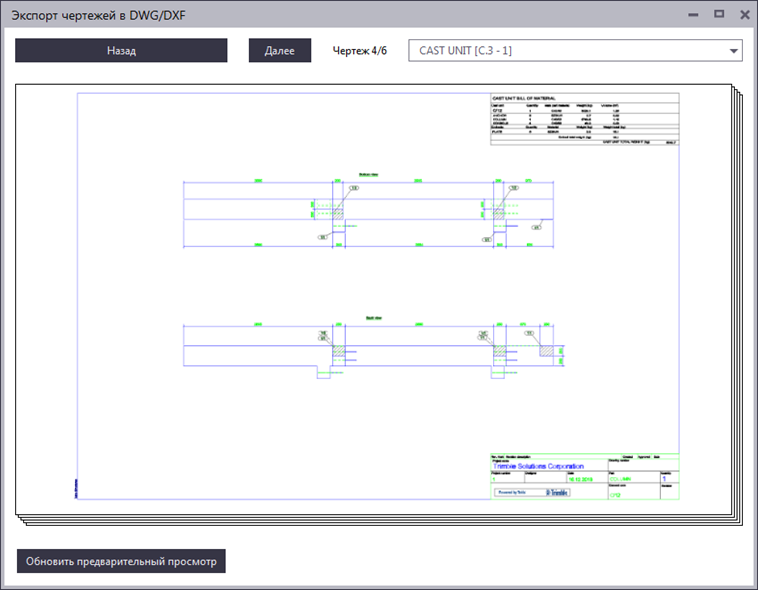The image size is (758, 590).
Task: Click the Назад button
Action: [x=121, y=50]
